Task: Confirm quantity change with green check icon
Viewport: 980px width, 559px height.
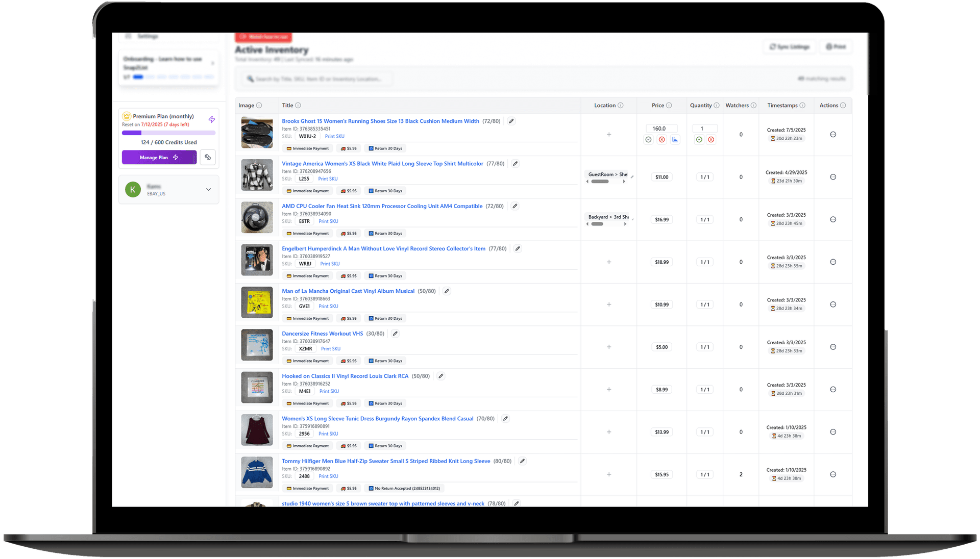Action: point(699,139)
